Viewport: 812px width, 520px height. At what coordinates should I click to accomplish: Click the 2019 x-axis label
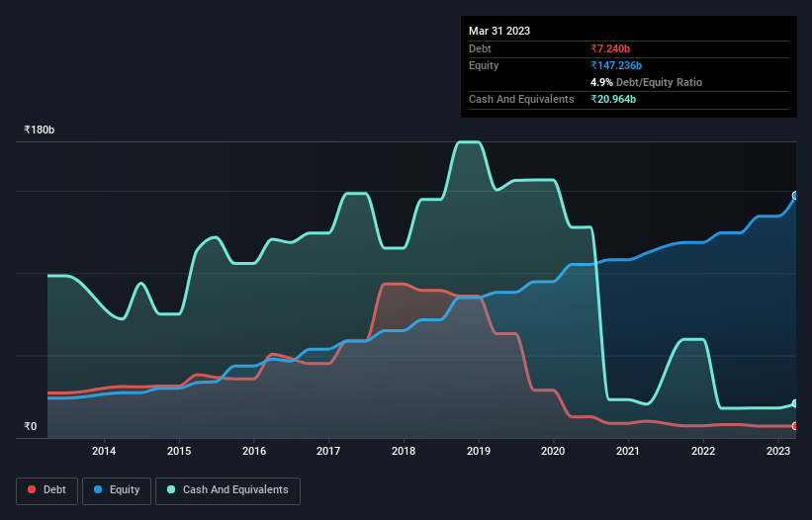pos(479,451)
